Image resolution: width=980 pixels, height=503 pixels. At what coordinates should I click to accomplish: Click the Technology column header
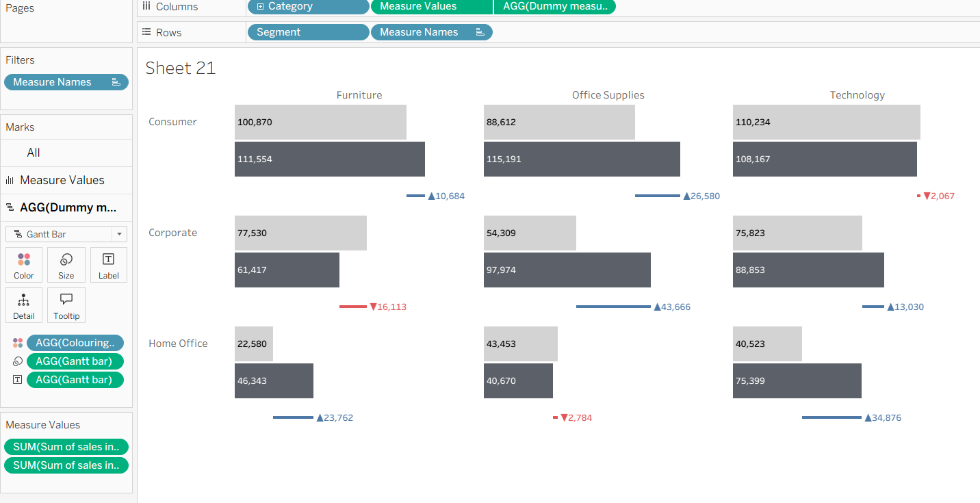[857, 95]
